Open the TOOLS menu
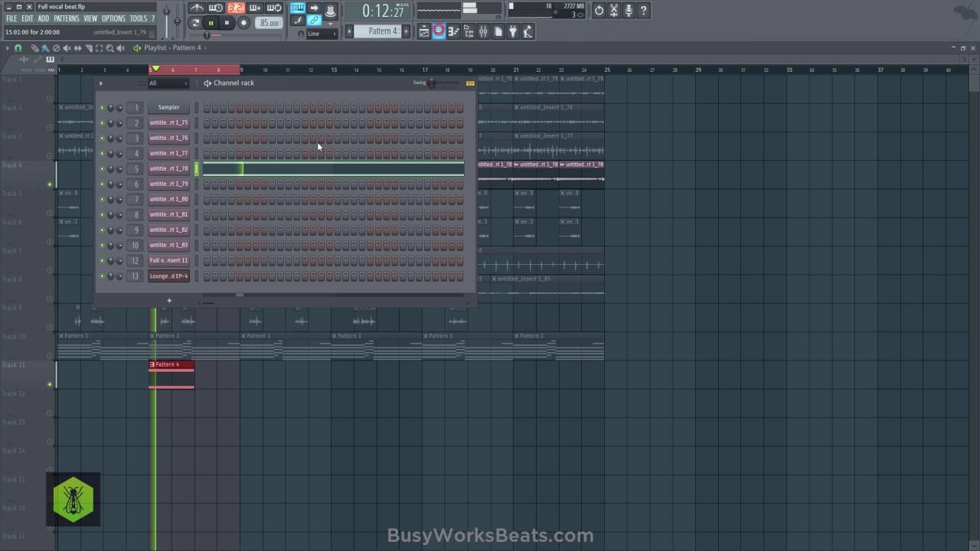The image size is (980, 551). (x=139, y=18)
